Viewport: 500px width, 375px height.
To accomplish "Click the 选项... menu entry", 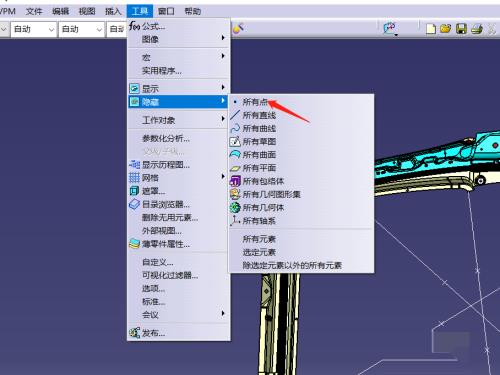I will 153,289.
